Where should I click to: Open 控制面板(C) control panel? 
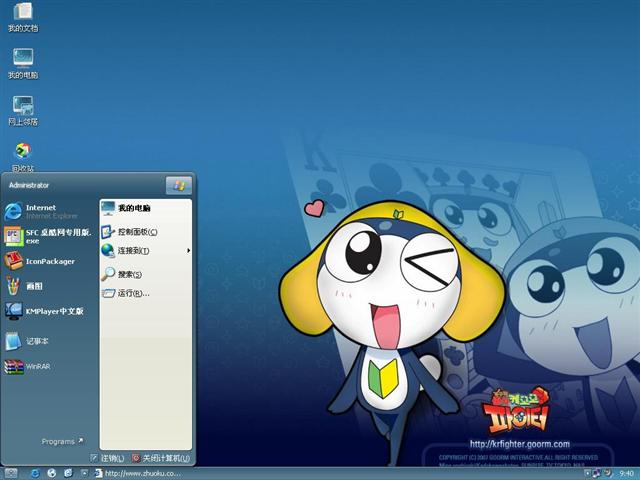pos(129,232)
